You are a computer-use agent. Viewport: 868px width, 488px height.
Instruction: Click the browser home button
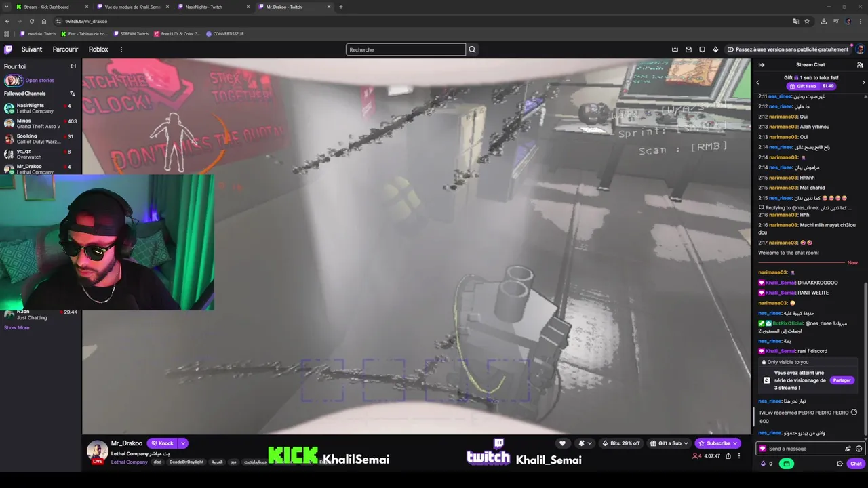coord(44,21)
